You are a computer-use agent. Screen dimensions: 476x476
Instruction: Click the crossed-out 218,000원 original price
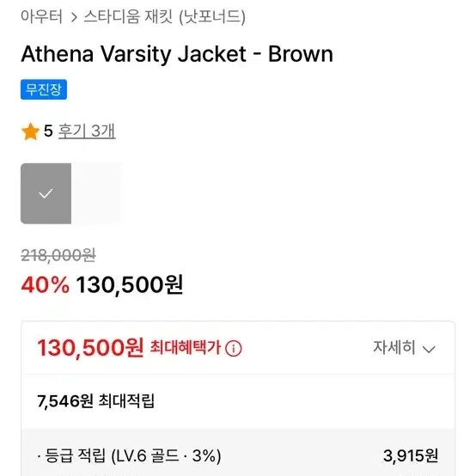tap(58, 255)
